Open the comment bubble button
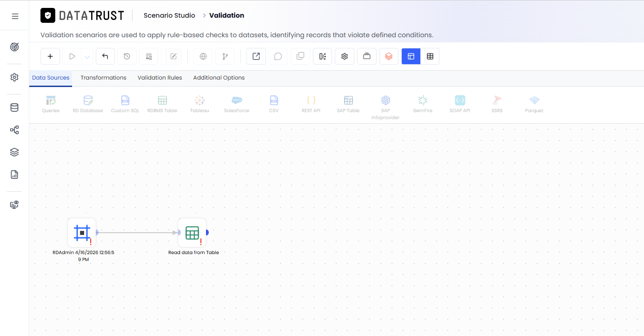 coord(278,56)
